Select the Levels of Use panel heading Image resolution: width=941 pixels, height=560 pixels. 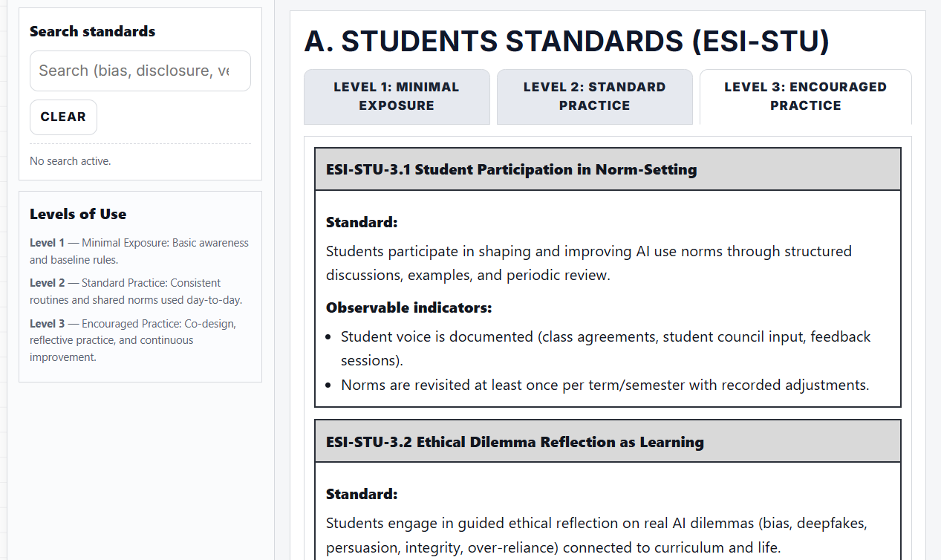[78, 214]
